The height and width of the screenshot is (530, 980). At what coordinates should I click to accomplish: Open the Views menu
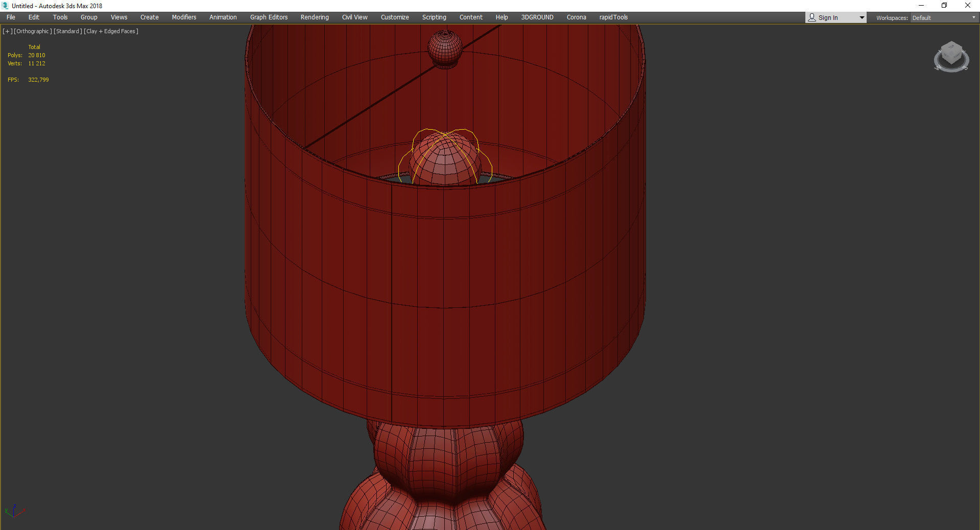point(119,17)
